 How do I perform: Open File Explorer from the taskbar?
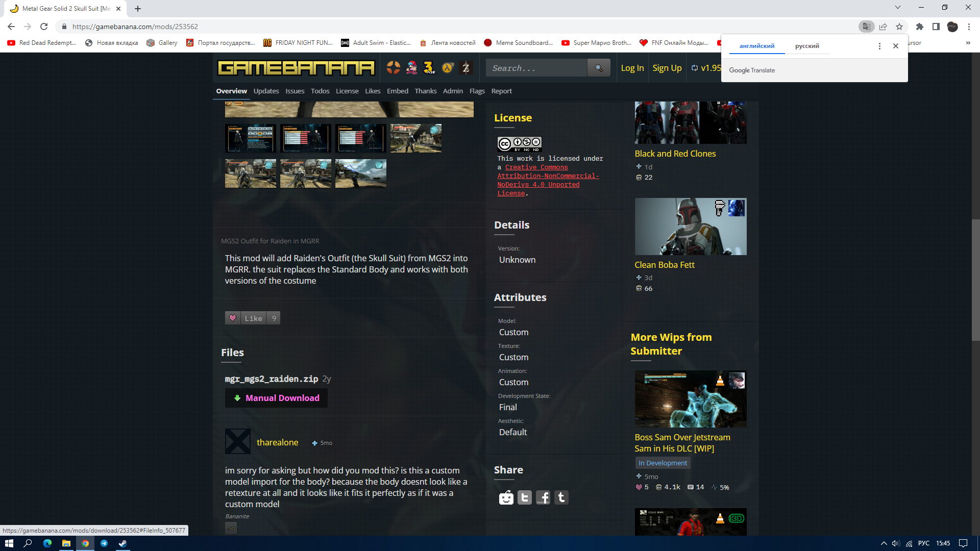pos(66,543)
